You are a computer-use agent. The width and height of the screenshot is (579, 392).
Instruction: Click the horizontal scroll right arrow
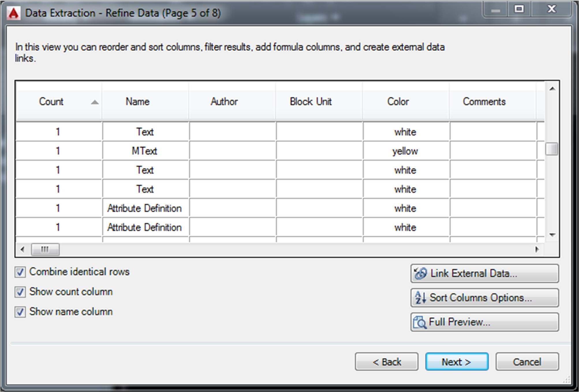[537, 249]
